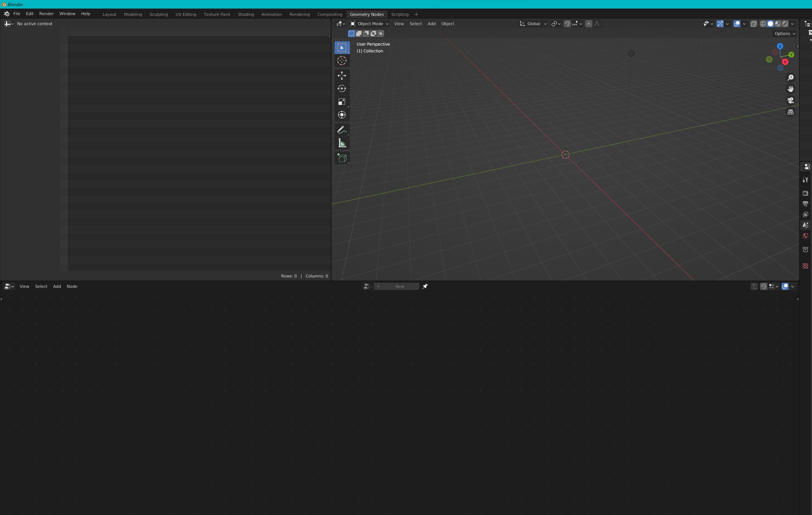Toggle the camera view icon
The width and height of the screenshot is (812, 515).
(x=790, y=101)
